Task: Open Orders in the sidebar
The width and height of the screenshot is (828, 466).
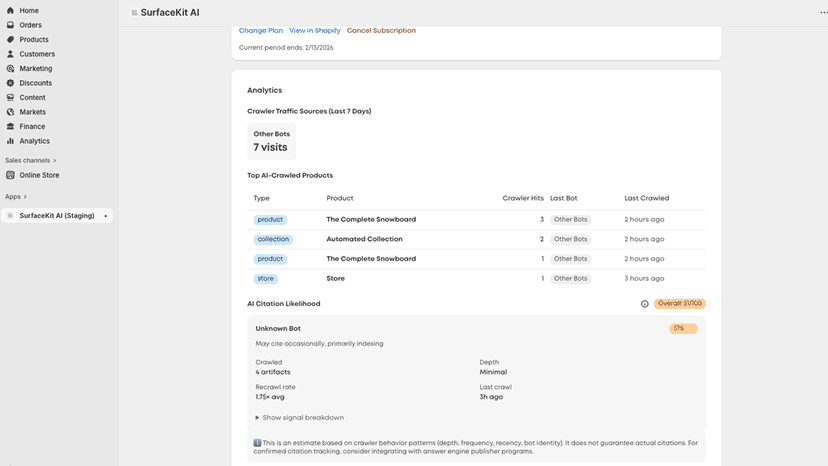Action: click(x=31, y=25)
